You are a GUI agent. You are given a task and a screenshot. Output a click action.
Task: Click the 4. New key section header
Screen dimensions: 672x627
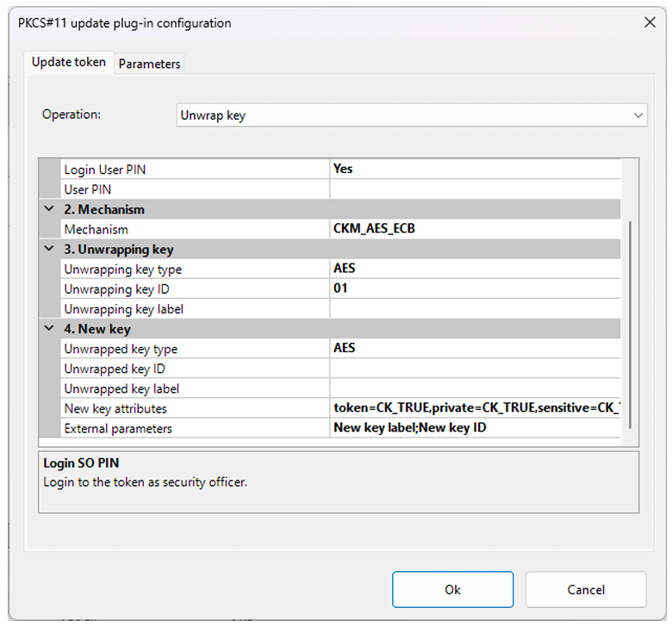pos(330,329)
